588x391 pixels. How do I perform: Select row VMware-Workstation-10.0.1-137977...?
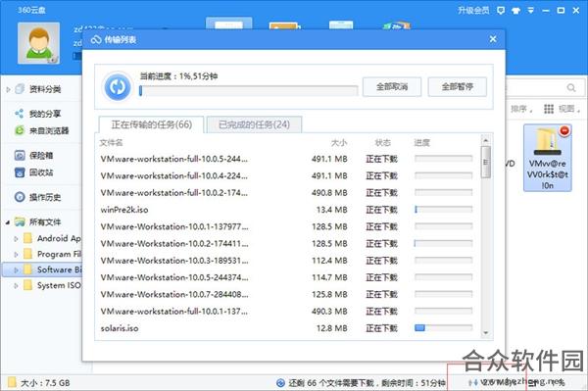point(287,226)
